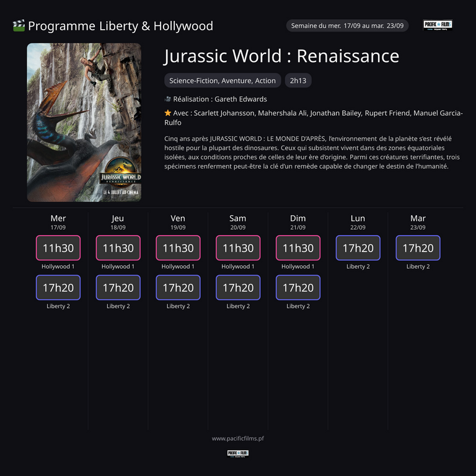Click the Jeu 18/09 day header
The image size is (476, 476).
[118, 222]
